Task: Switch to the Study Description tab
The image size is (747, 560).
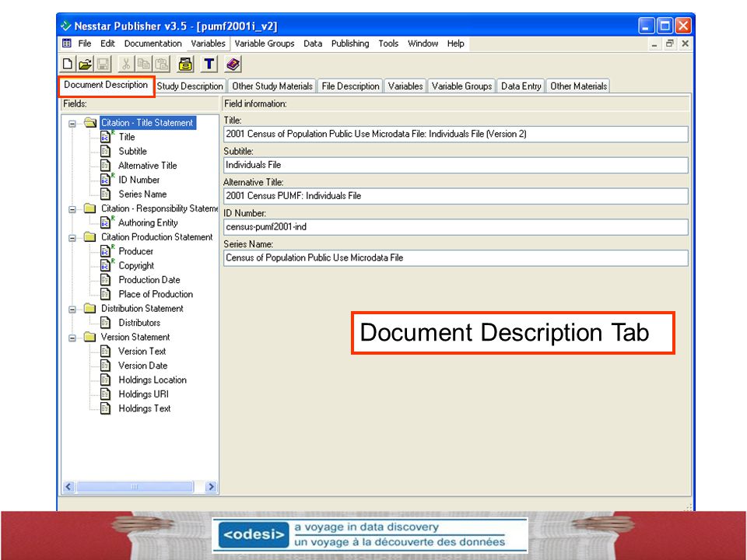Action: tap(190, 86)
